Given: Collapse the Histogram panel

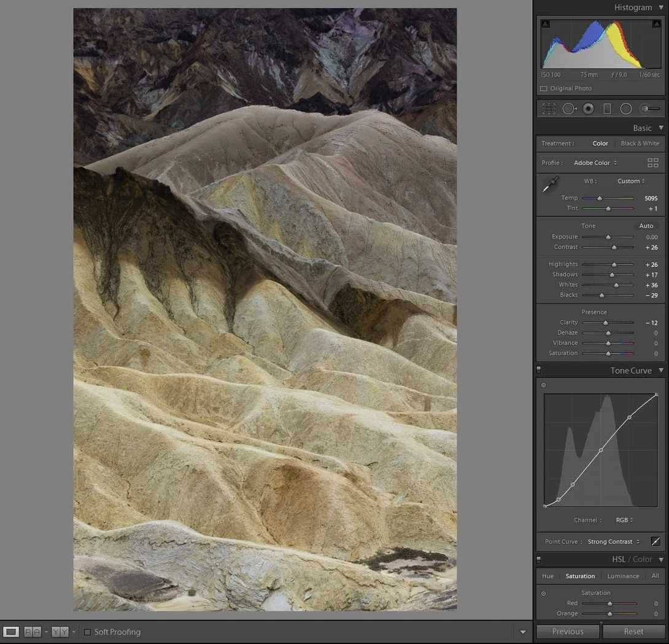Looking at the screenshot, I should 661,8.
